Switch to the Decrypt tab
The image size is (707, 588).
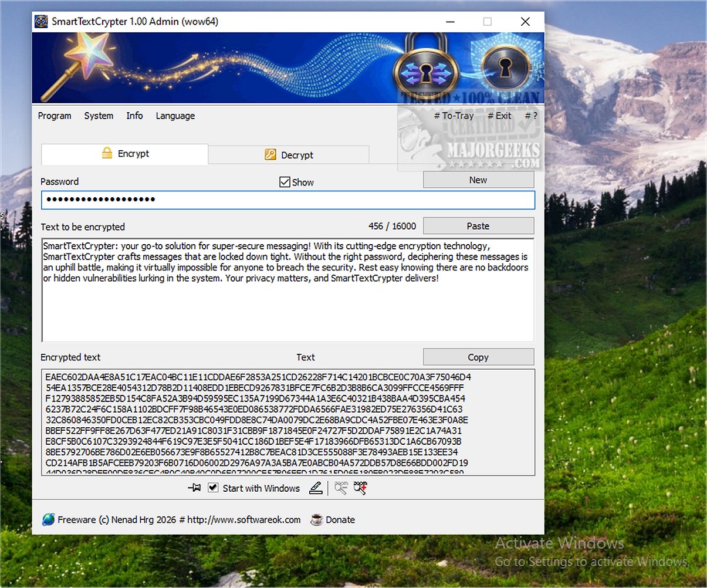pos(288,155)
